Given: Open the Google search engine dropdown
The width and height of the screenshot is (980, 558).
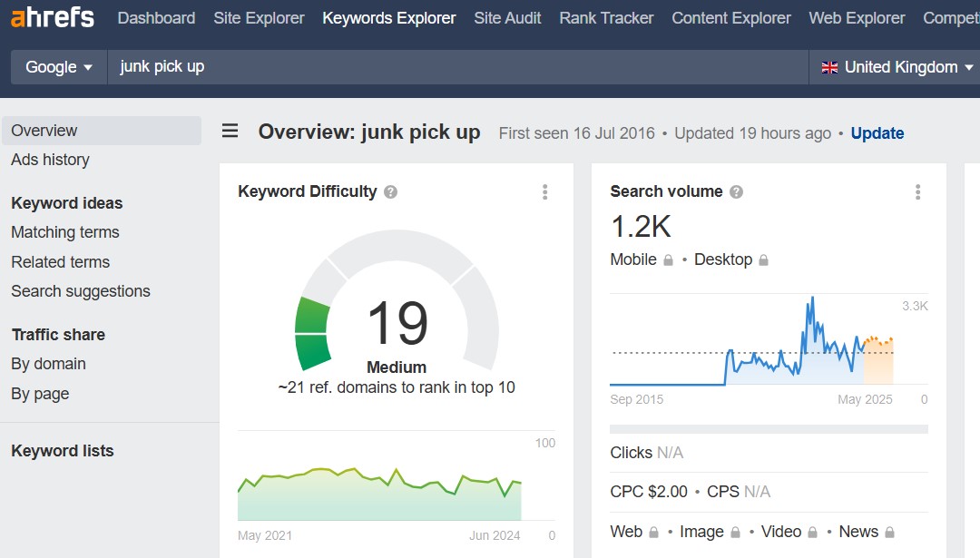Looking at the screenshot, I should point(59,67).
